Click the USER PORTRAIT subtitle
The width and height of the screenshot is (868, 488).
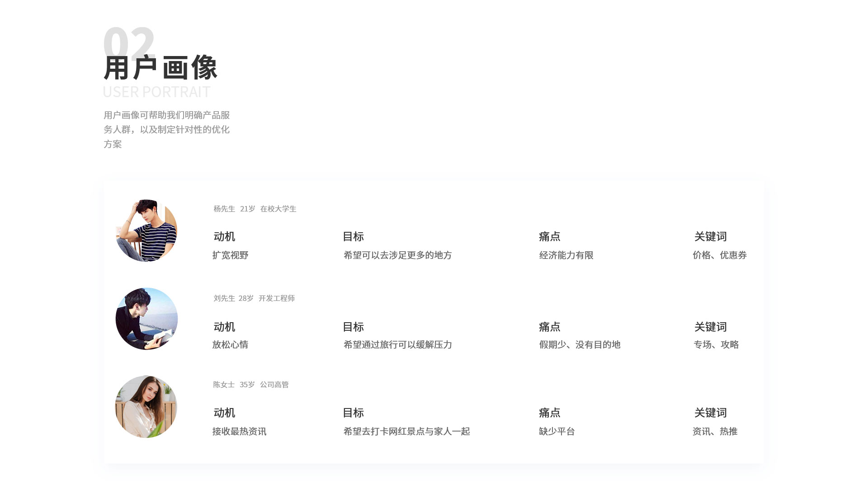pyautogui.click(x=156, y=92)
